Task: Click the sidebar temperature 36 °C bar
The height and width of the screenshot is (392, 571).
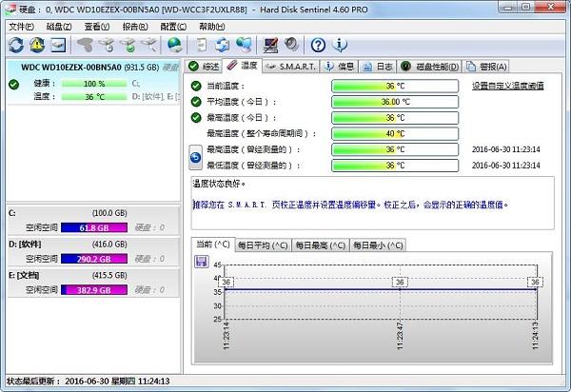Action: point(94,97)
